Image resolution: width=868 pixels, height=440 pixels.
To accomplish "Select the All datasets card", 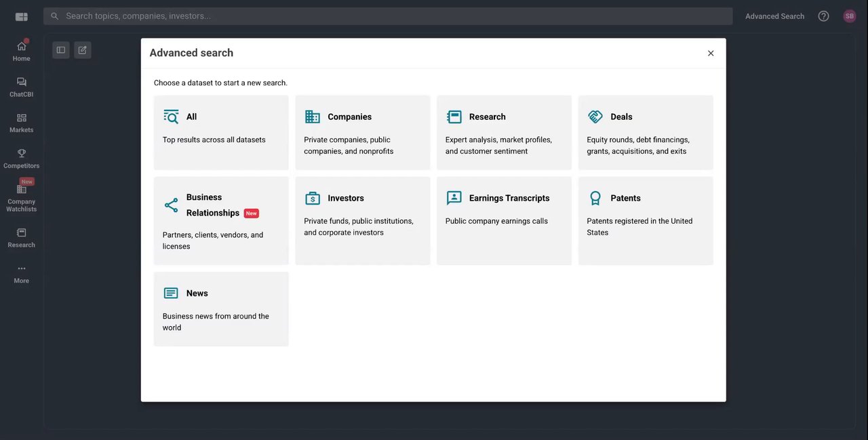I will (x=221, y=132).
